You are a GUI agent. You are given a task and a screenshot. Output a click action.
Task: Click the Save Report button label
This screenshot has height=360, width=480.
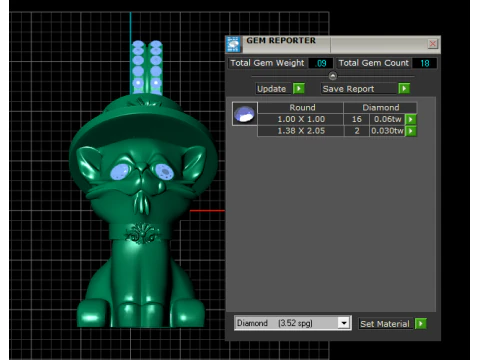tap(359, 89)
